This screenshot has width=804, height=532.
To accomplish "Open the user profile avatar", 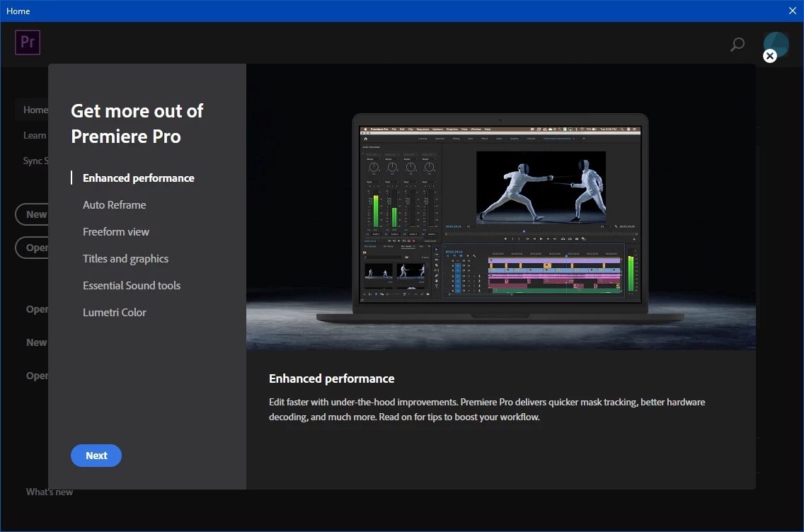I will [x=776, y=43].
